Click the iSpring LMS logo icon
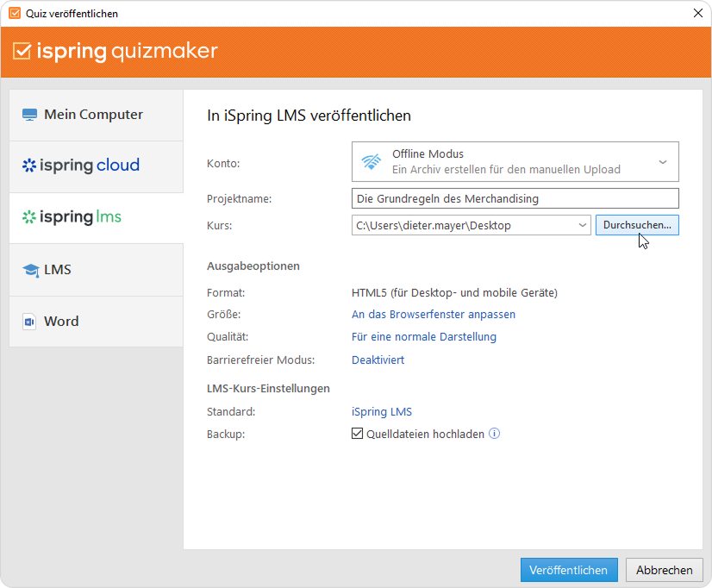The height and width of the screenshot is (588, 712). 31,217
